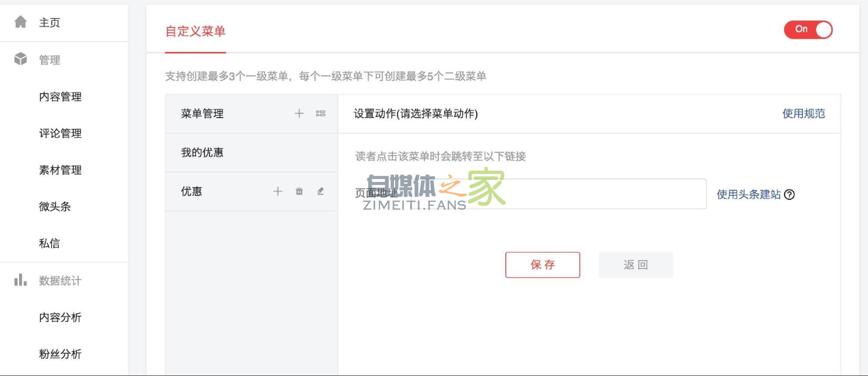Click the help question mark icon next to 使用头条建站

pyautogui.click(x=789, y=195)
